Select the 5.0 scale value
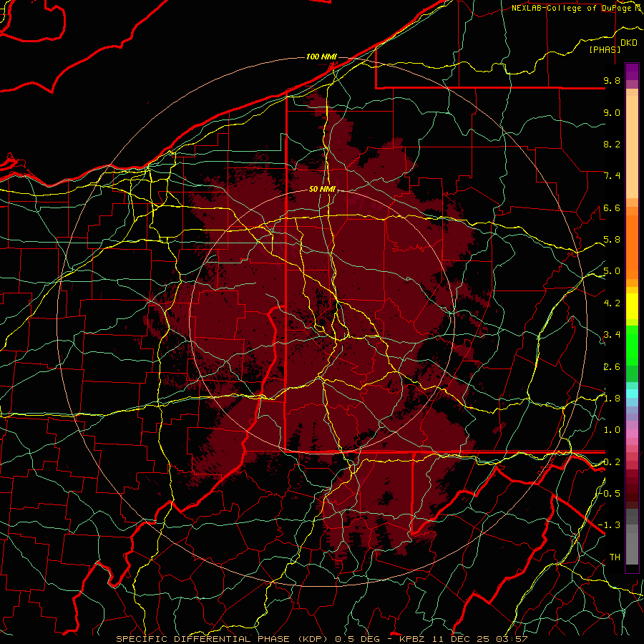This screenshot has width=644, height=644. 612,271
